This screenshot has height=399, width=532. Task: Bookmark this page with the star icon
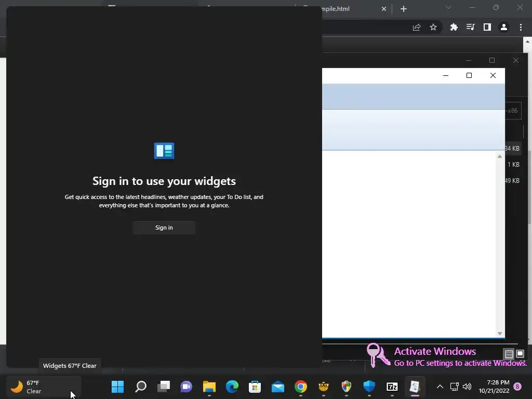(433, 27)
